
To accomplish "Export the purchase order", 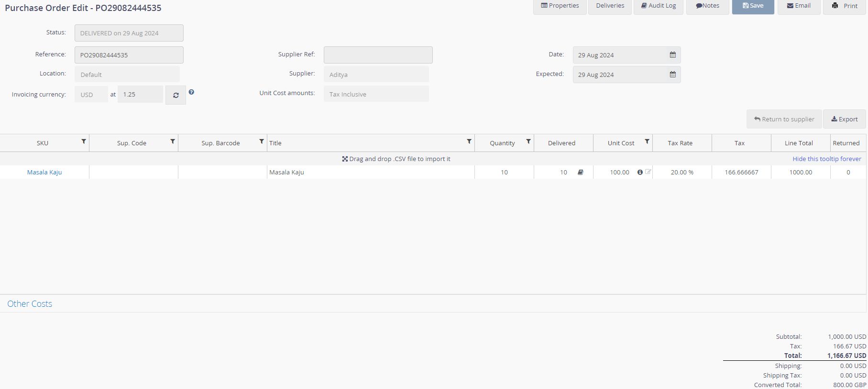I will [844, 119].
